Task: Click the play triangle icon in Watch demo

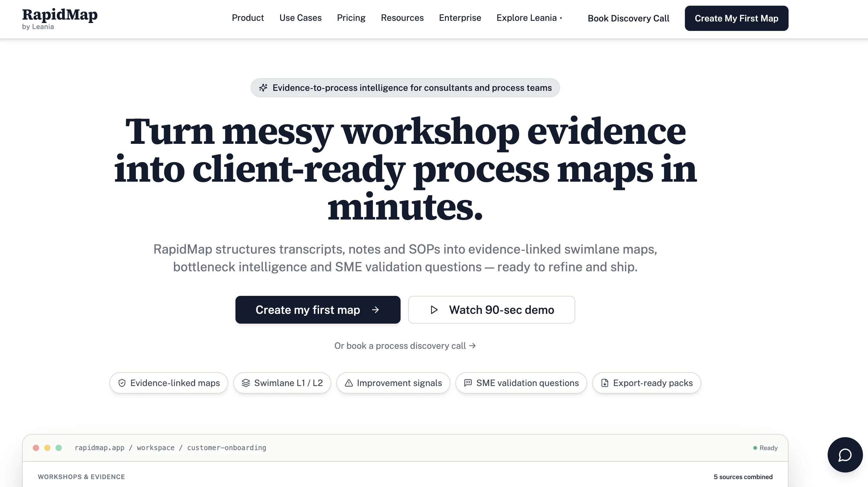Action: (x=434, y=310)
